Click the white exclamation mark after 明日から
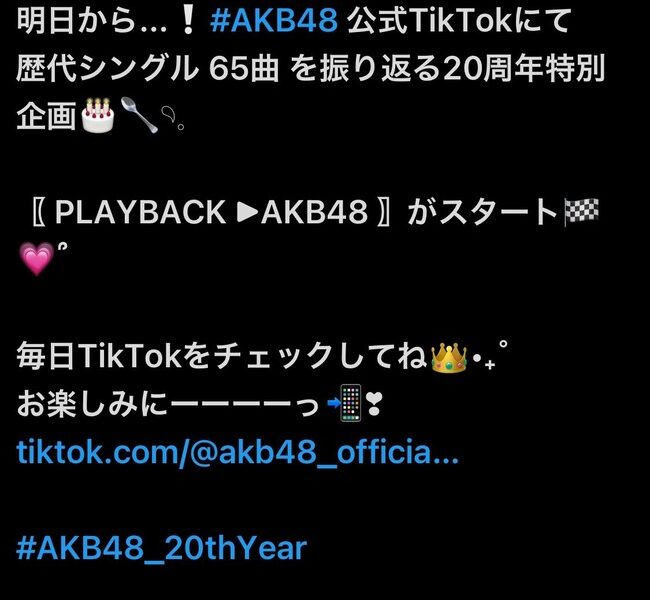The width and height of the screenshot is (650, 600). click(x=188, y=21)
